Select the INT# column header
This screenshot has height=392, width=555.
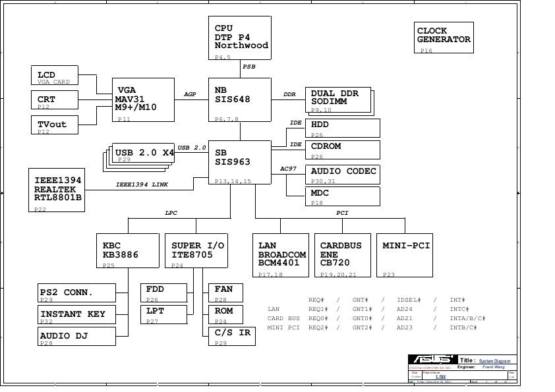(457, 300)
